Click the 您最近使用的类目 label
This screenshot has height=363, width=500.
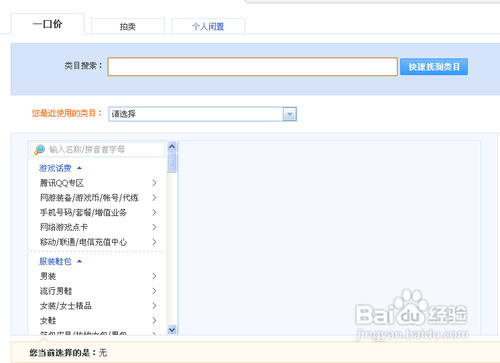[66, 113]
